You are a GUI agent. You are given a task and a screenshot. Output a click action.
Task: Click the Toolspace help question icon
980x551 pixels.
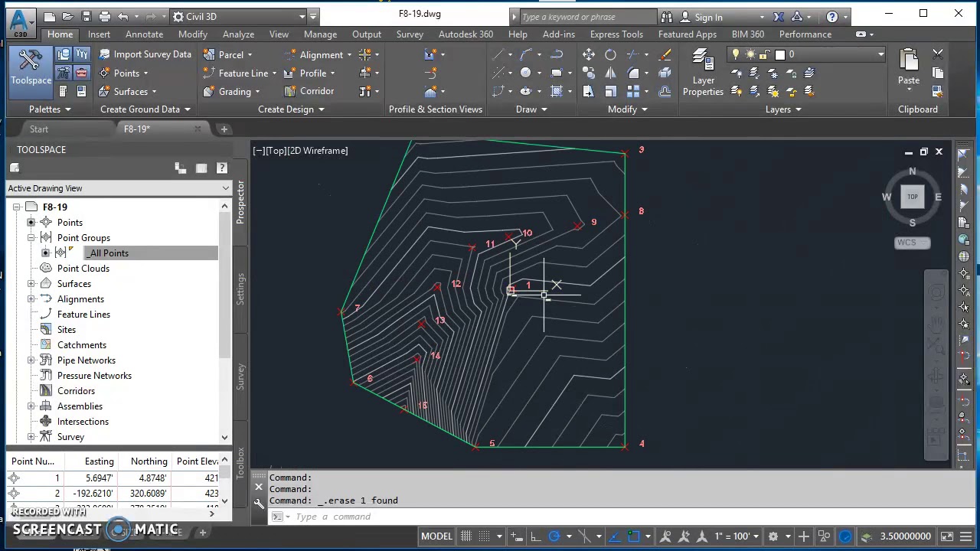221,168
